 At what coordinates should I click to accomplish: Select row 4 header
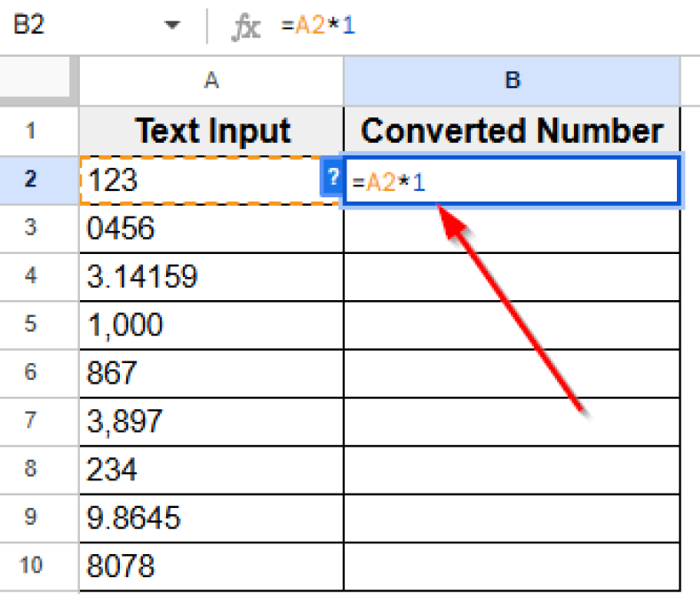(x=30, y=276)
